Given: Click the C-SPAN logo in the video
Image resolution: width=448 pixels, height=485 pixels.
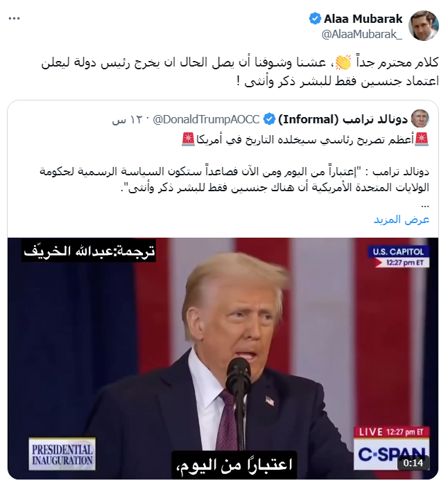Looking at the screenshot, I should (392, 453).
